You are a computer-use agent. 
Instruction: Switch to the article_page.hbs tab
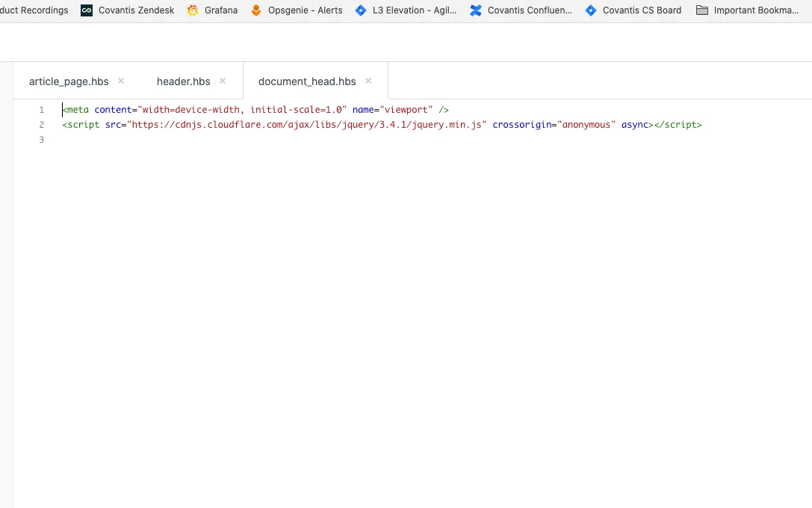(69, 82)
